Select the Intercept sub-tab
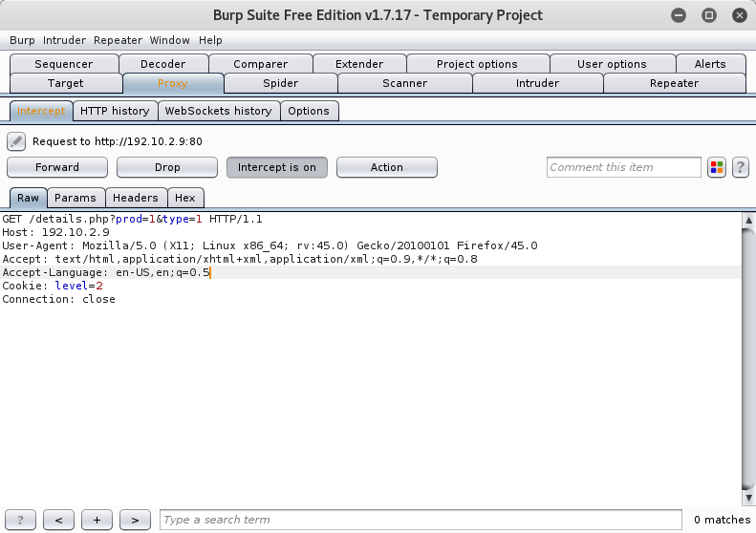This screenshot has width=756, height=533. click(41, 111)
